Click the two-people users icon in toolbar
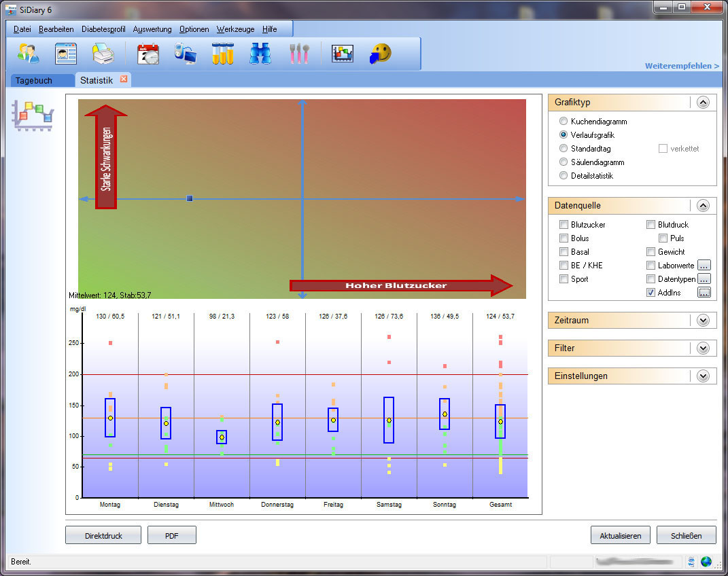This screenshot has height=576, width=728. pyautogui.click(x=28, y=53)
